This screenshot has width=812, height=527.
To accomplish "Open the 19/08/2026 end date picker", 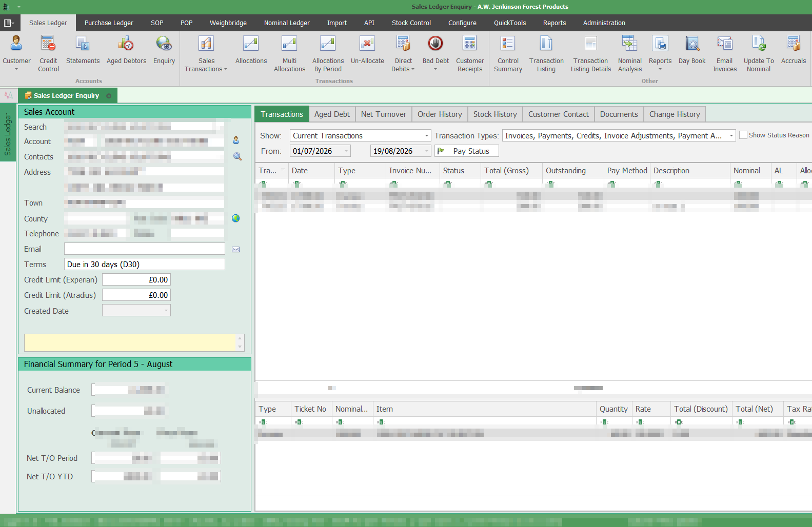I will (x=427, y=151).
